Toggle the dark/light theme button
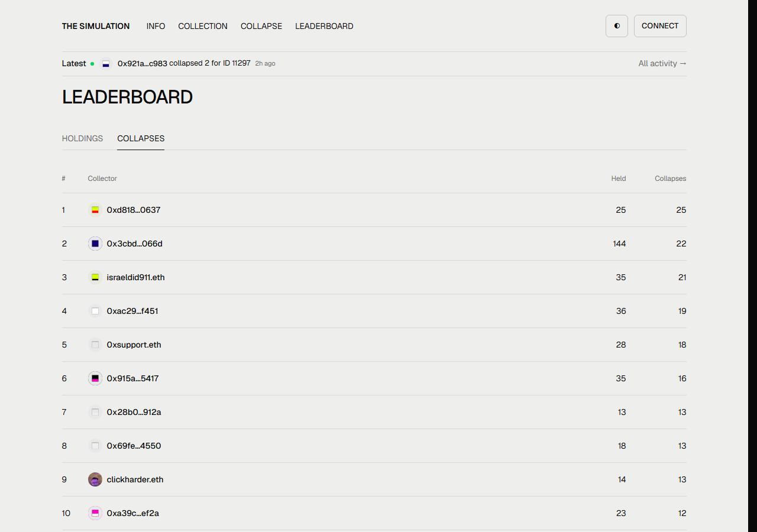Screen dimensions: 757x532 coord(617,26)
